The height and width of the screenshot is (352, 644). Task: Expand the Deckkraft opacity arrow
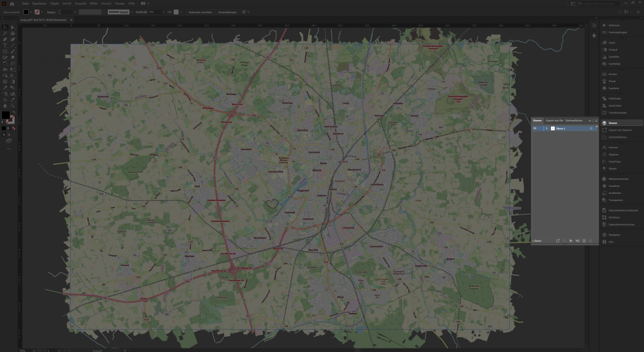coord(163,12)
